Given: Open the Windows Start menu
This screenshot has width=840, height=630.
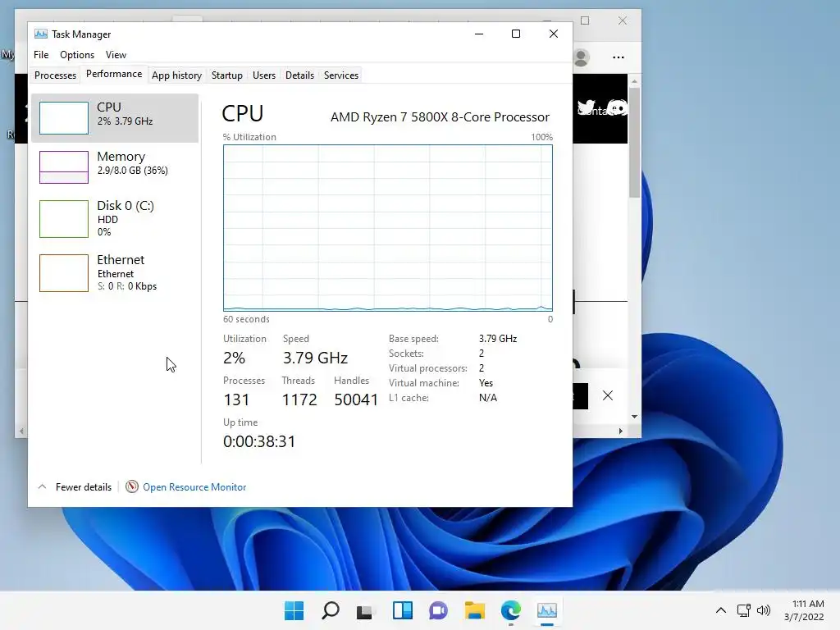Looking at the screenshot, I should (294, 610).
